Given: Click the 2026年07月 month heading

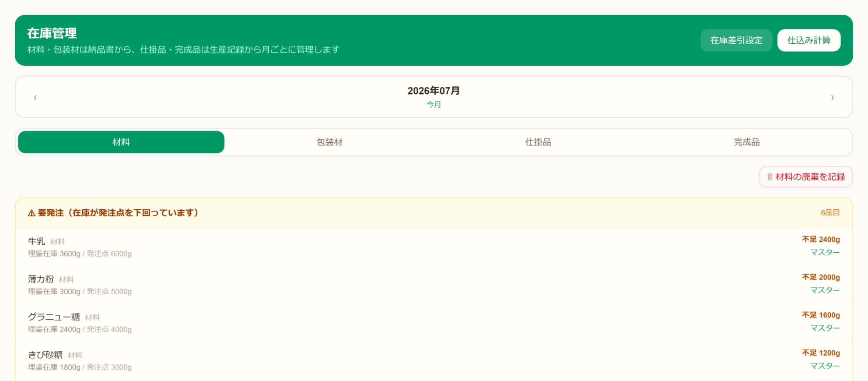Looking at the screenshot, I should click(434, 91).
